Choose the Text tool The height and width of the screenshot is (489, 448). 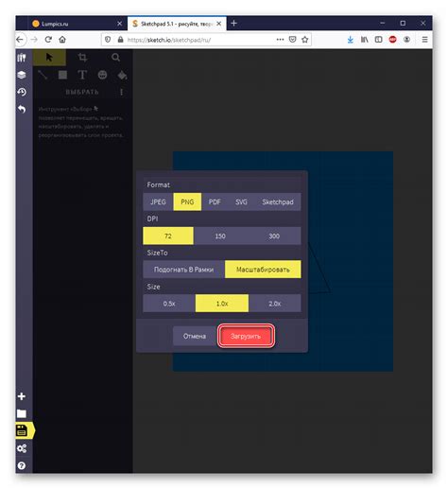click(x=82, y=75)
